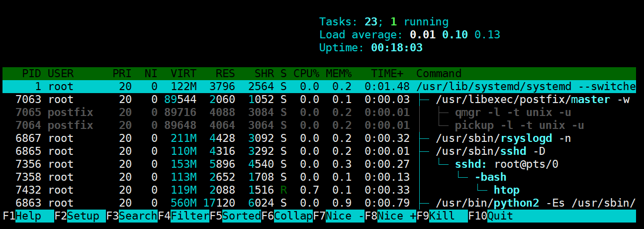Sort by the SHR column header
This screenshot has height=229, width=644.
pos(264,74)
